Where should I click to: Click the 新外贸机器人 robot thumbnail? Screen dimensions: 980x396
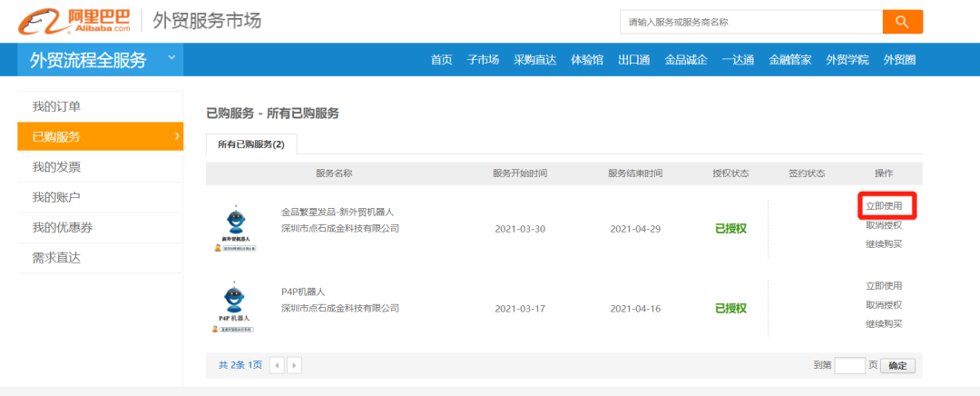tap(236, 228)
